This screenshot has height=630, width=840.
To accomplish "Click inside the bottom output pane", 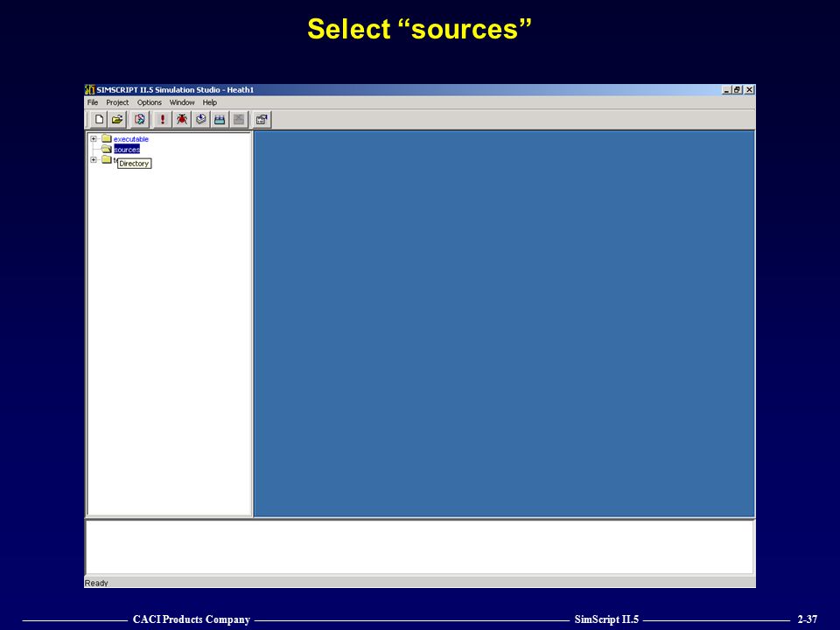I will pyautogui.click(x=419, y=547).
